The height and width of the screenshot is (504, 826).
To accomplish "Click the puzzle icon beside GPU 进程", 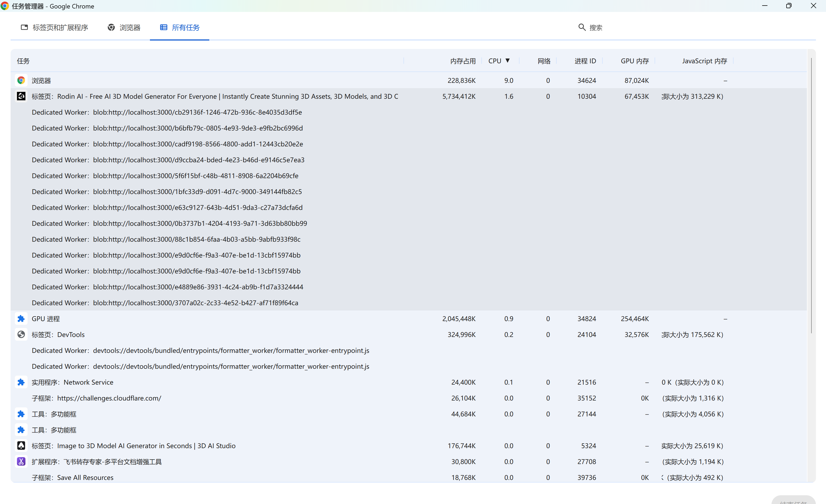I will (x=21, y=319).
